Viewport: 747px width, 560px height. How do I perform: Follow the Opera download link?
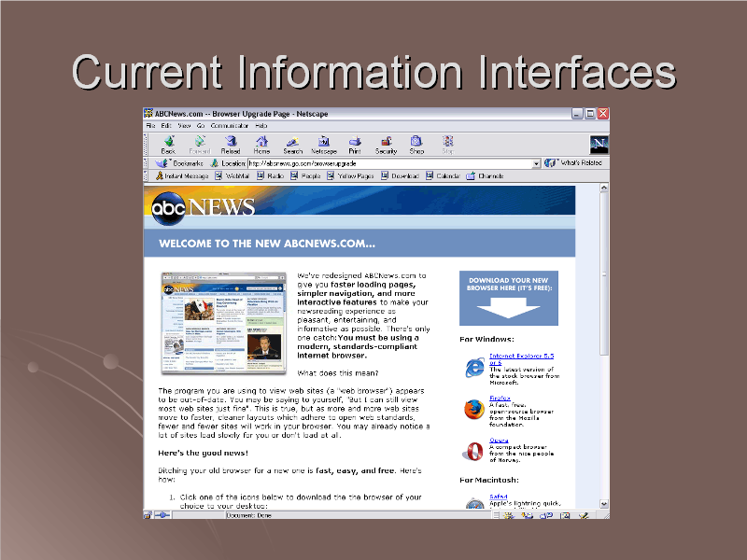[499, 440]
